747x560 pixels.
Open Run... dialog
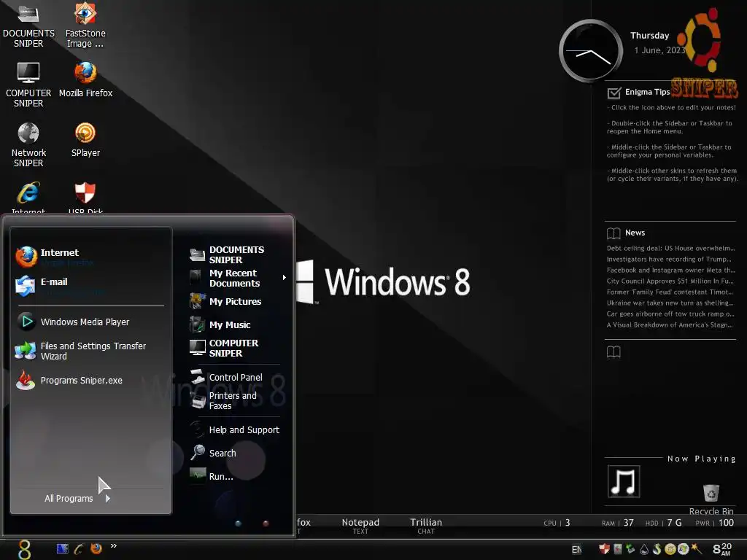click(212, 476)
